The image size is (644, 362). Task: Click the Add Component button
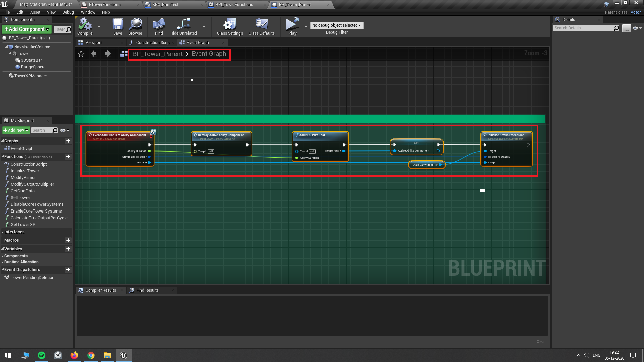(27, 29)
